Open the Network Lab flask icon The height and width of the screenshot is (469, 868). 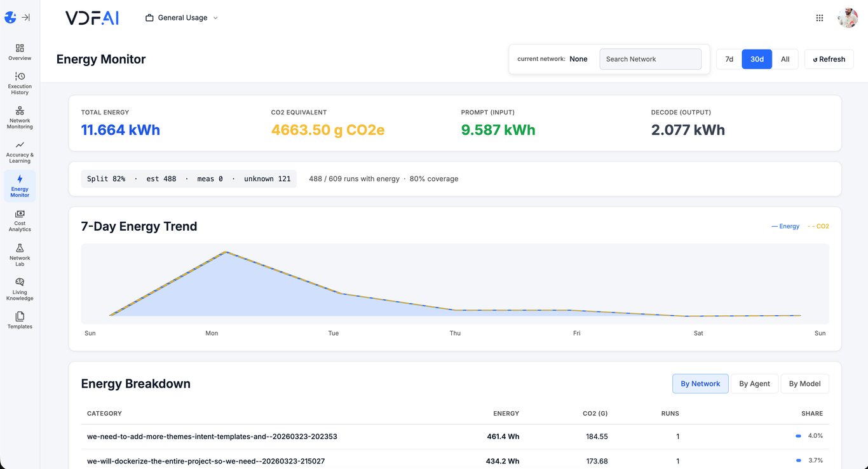pyautogui.click(x=20, y=254)
